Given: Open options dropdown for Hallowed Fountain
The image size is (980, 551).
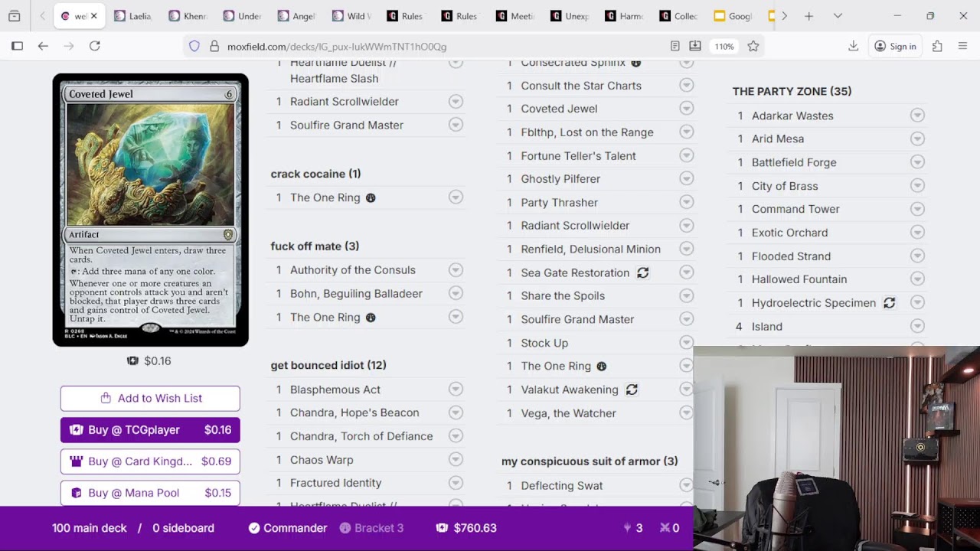Looking at the screenshot, I should pos(917,279).
